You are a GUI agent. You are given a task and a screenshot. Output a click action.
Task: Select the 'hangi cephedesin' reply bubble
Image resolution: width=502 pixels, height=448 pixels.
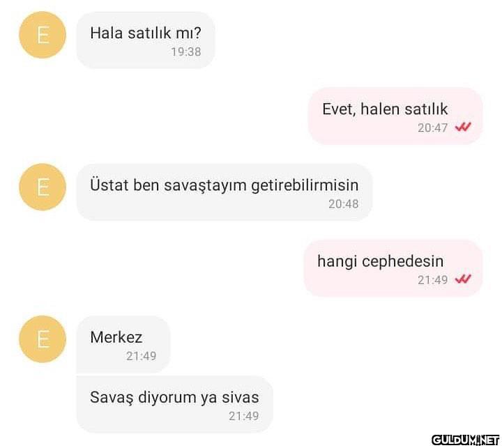[393, 268]
